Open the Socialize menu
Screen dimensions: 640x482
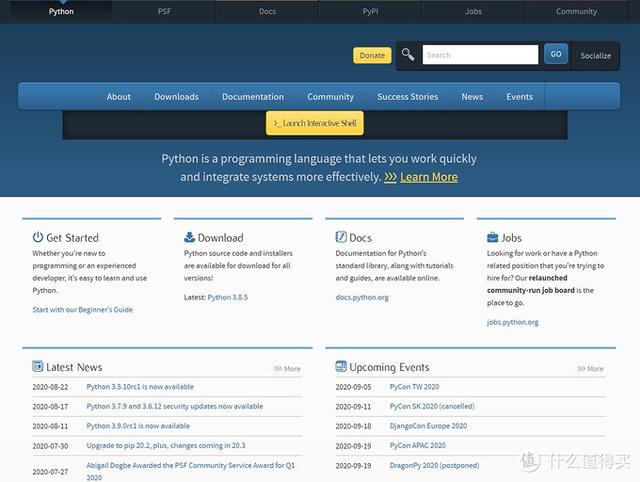[x=596, y=56]
